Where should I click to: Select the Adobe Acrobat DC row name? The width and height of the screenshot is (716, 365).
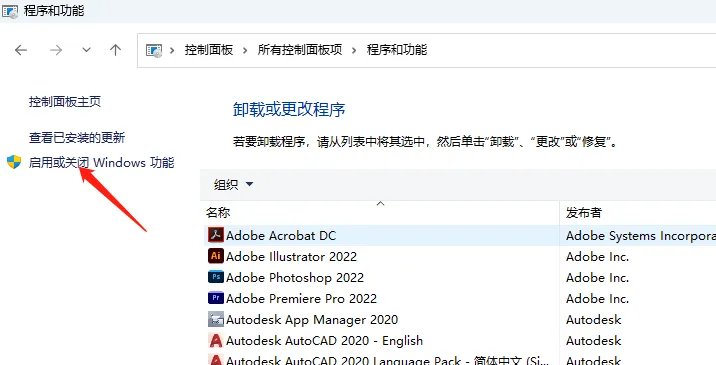point(281,236)
